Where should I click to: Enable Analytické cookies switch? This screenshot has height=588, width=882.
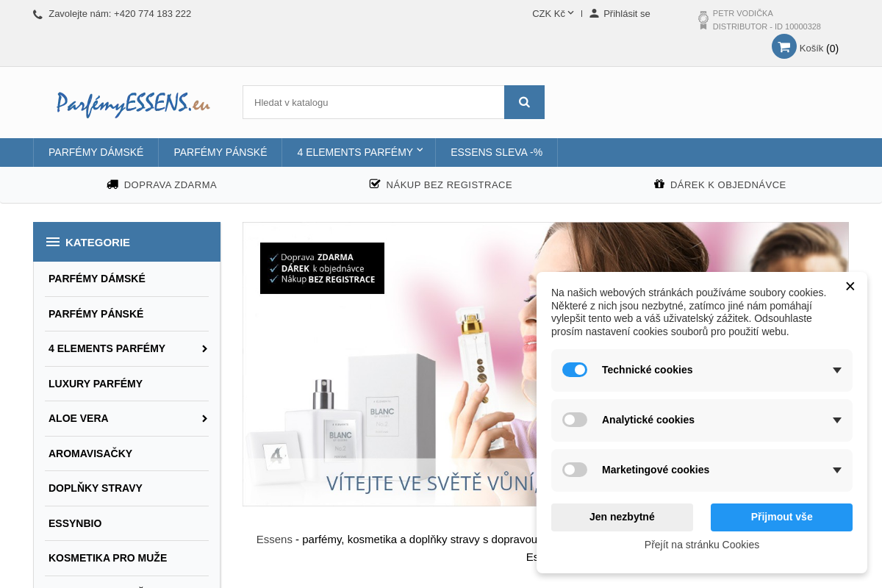575,420
